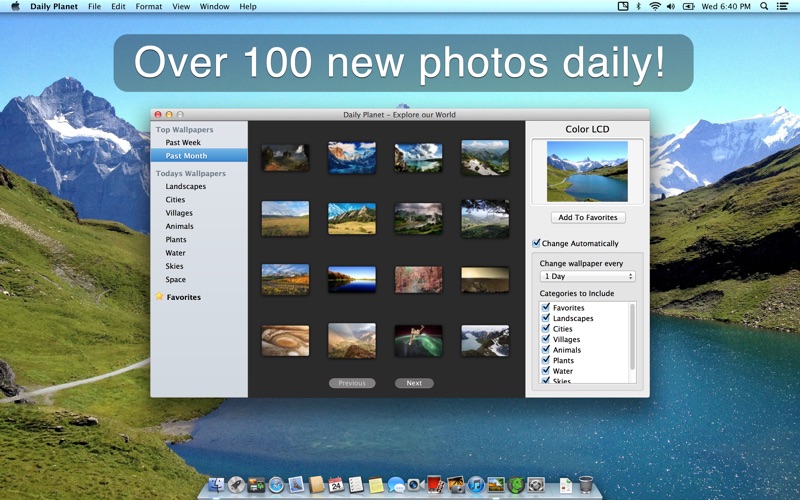The image size is (800, 500).
Task: Open Spotlight search magnifier
Action: click(764, 6)
